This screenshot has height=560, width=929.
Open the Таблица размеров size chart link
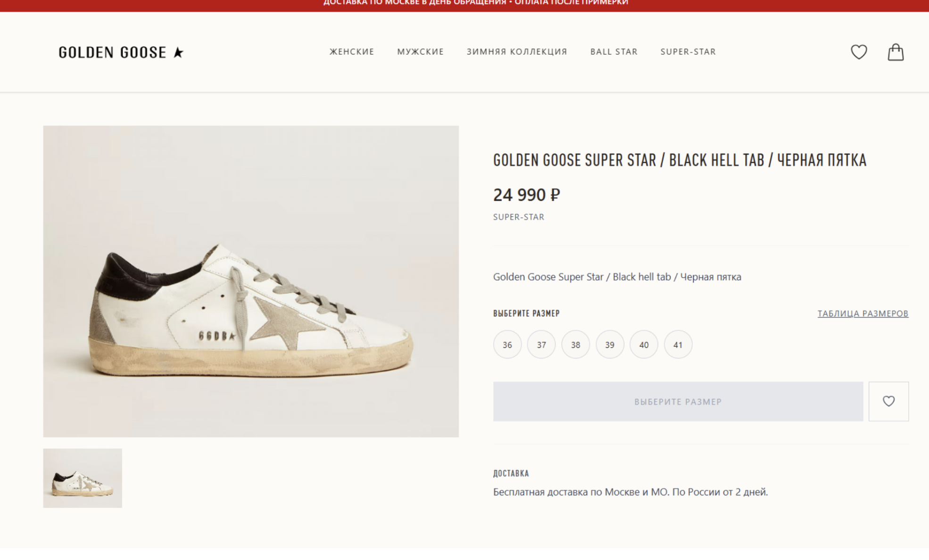coord(863,313)
